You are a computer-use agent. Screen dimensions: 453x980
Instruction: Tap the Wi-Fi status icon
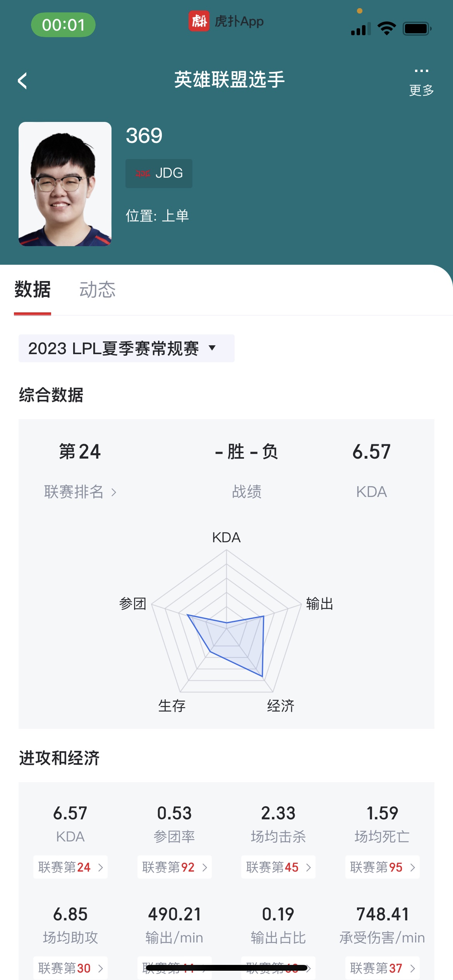(x=386, y=28)
